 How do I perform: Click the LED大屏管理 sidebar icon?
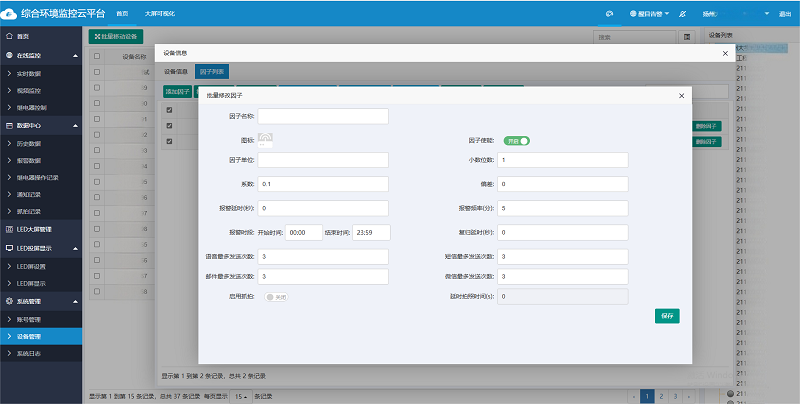(10, 231)
